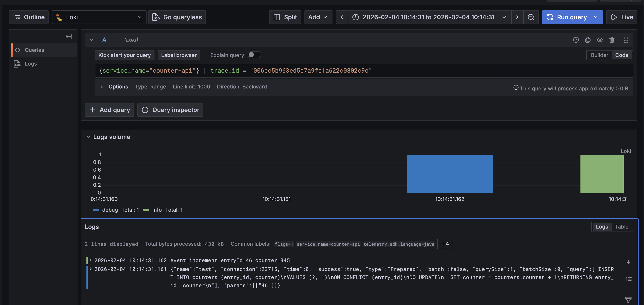Open the Loki data source dropdown

point(99,17)
